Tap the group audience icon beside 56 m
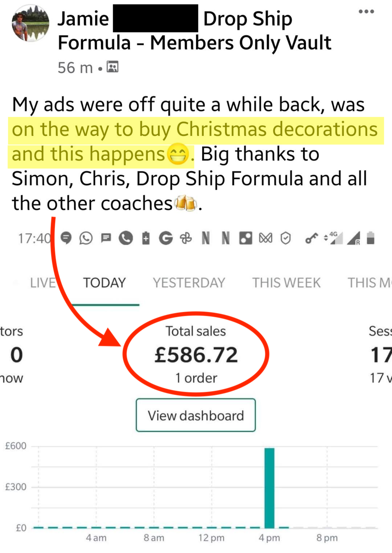392x553 pixels. (x=112, y=67)
